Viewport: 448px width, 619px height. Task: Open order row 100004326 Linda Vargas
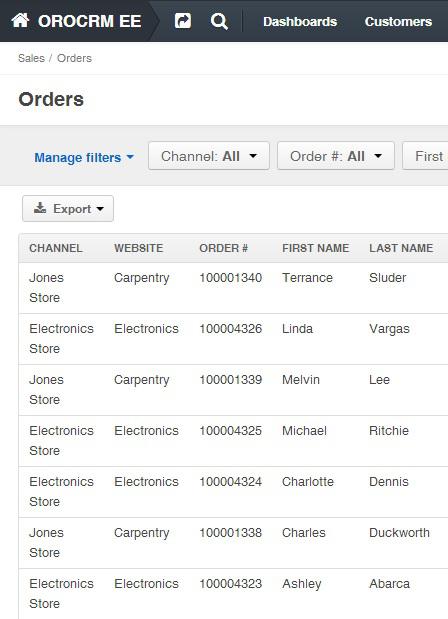click(233, 339)
